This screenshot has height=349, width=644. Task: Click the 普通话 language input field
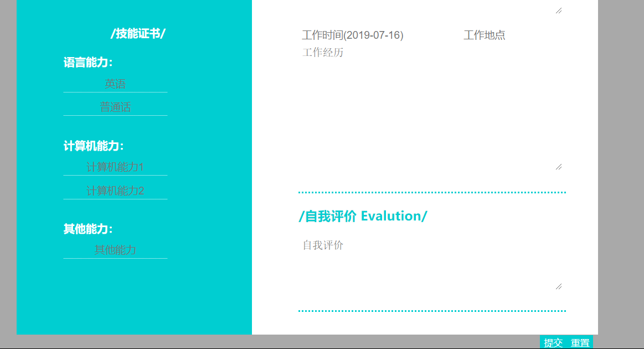click(x=115, y=107)
